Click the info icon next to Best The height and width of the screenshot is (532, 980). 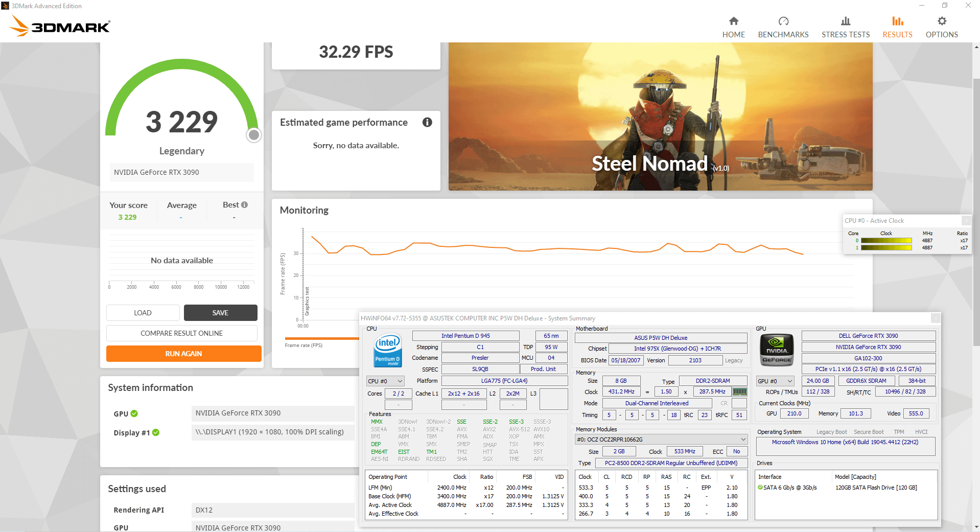click(x=244, y=204)
